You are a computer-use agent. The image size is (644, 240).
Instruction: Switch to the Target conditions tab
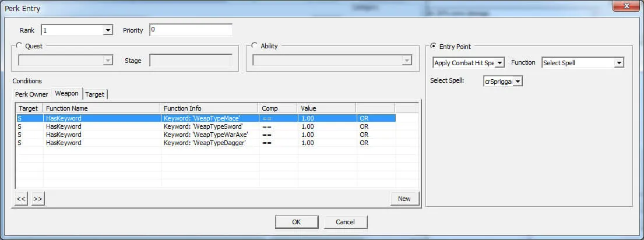click(x=95, y=94)
